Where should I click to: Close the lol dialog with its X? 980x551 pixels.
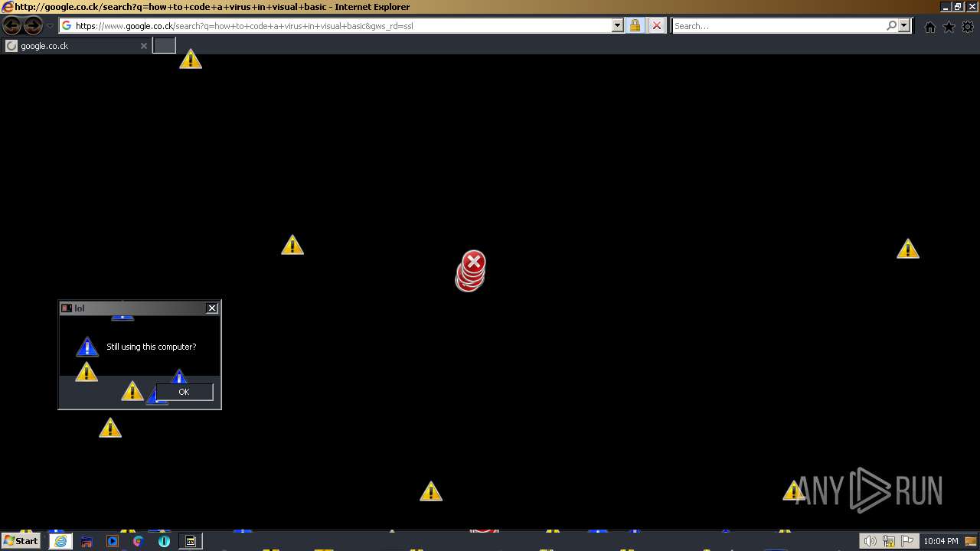pos(212,308)
